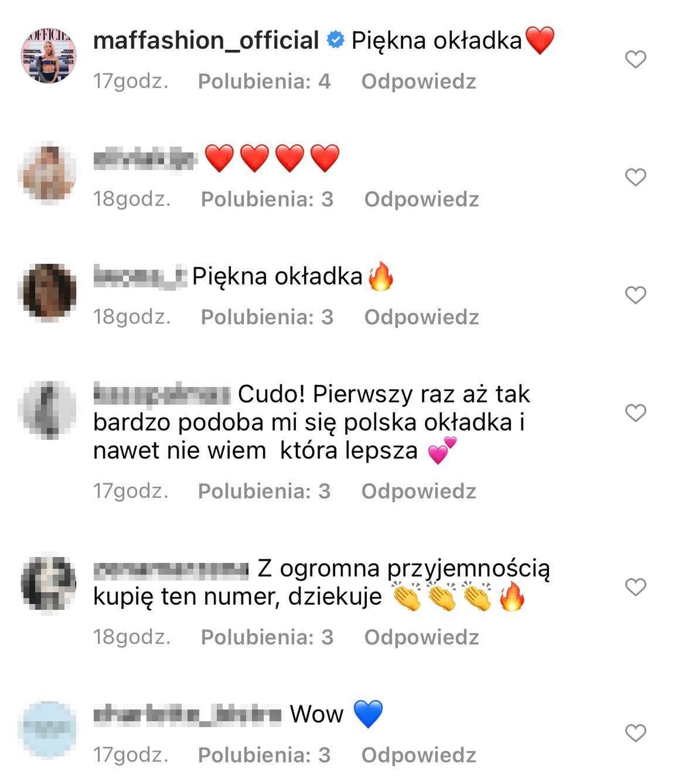Reply to the 'kupię ten numer' comment
This screenshot has width=685, height=784.
tap(421, 637)
